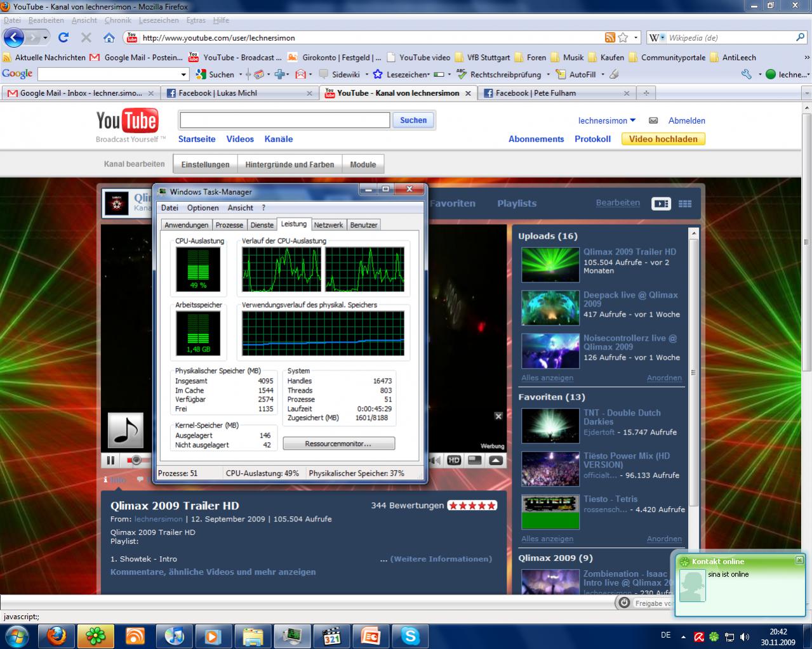The image size is (812, 649).
Task: Click Alle anzeigen under Uploads
Action: pos(547,377)
